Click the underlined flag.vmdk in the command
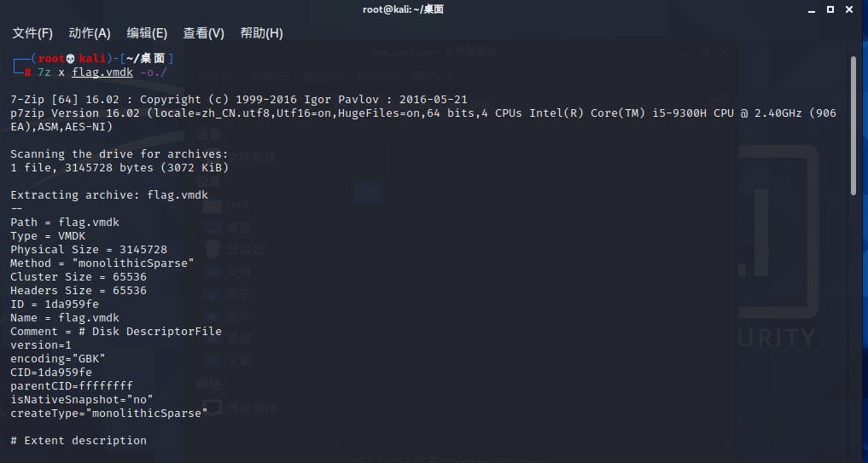The image size is (868, 463). point(102,72)
